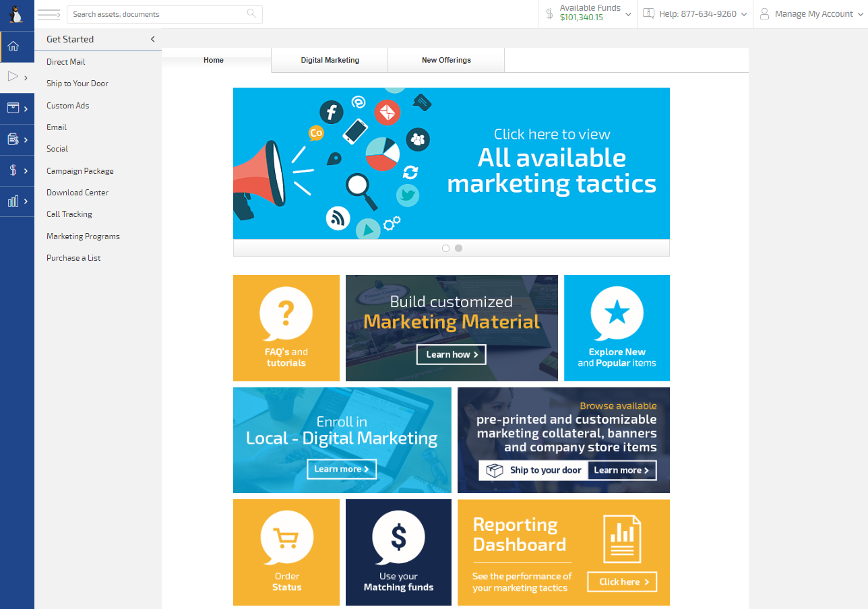This screenshot has width=868, height=609.
Task: Switch to the Digital Marketing tab
Action: pos(330,60)
